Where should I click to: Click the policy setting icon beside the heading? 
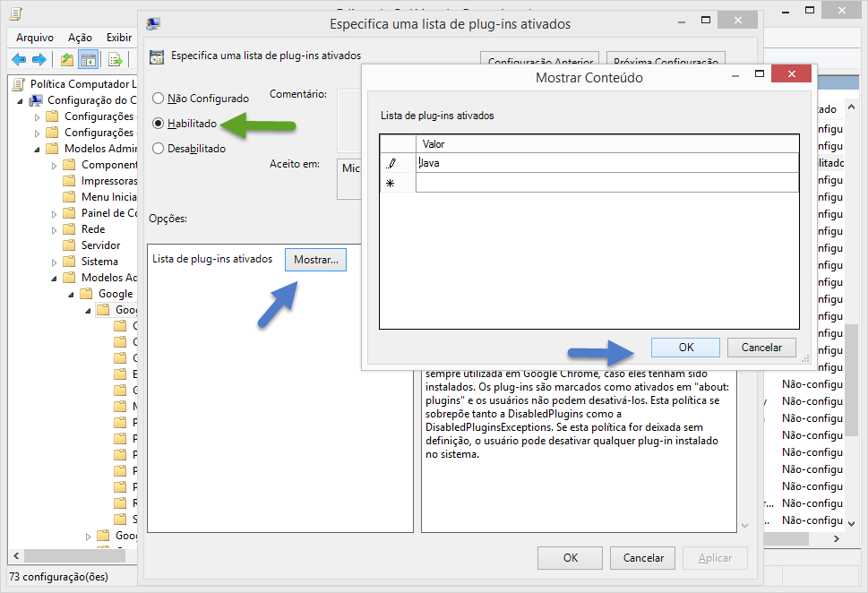pos(158,56)
